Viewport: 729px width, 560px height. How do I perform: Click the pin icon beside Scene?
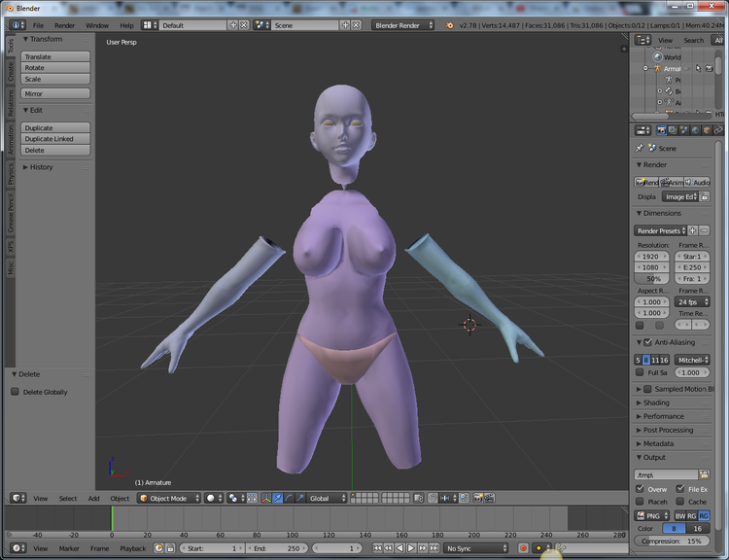pyautogui.click(x=640, y=149)
